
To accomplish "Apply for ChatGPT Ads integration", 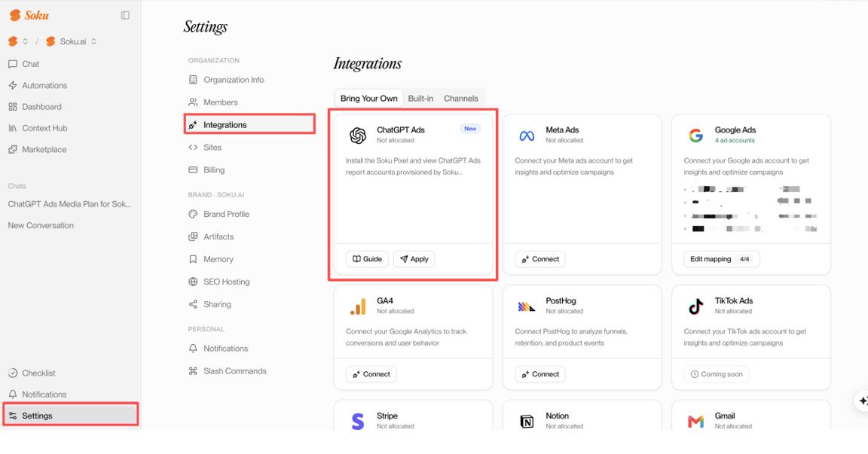I will click(x=414, y=259).
